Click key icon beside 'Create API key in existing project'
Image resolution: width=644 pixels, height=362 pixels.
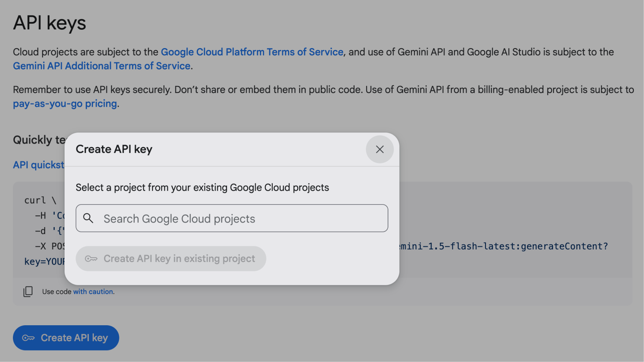click(91, 259)
